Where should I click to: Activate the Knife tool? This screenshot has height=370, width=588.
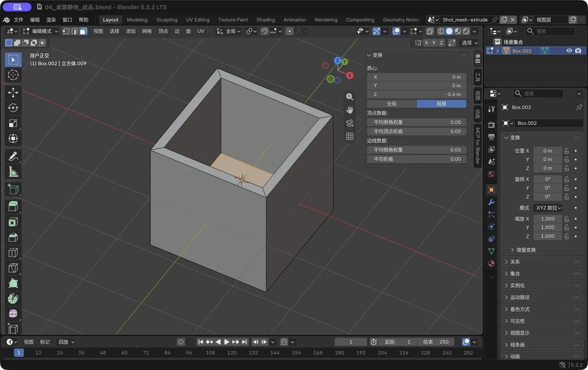[x=13, y=268]
